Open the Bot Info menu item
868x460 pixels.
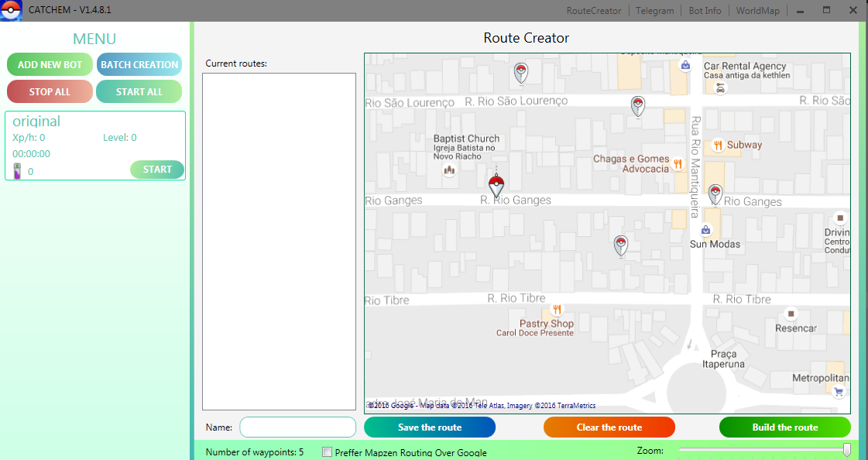[x=705, y=11]
